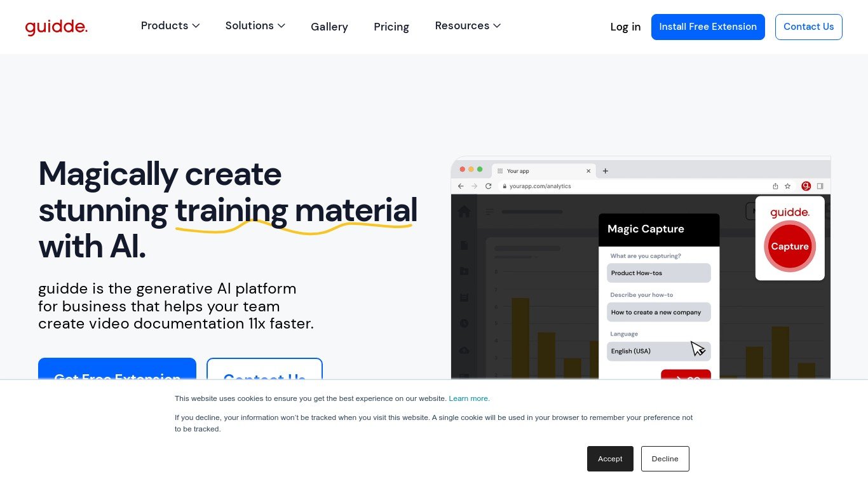Viewport: 868px width, 488px height.
Task: Click Install Free Extension button
Action: click(x=708, y=27)
